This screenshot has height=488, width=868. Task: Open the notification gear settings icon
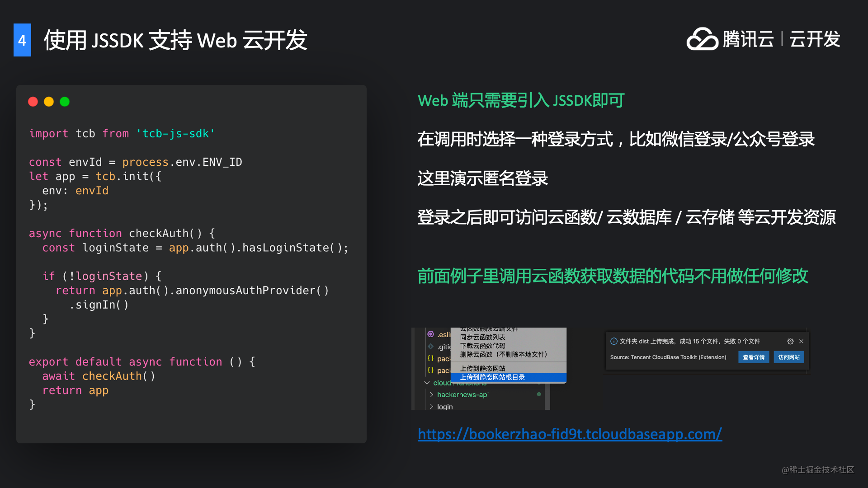tap(790, 341)
